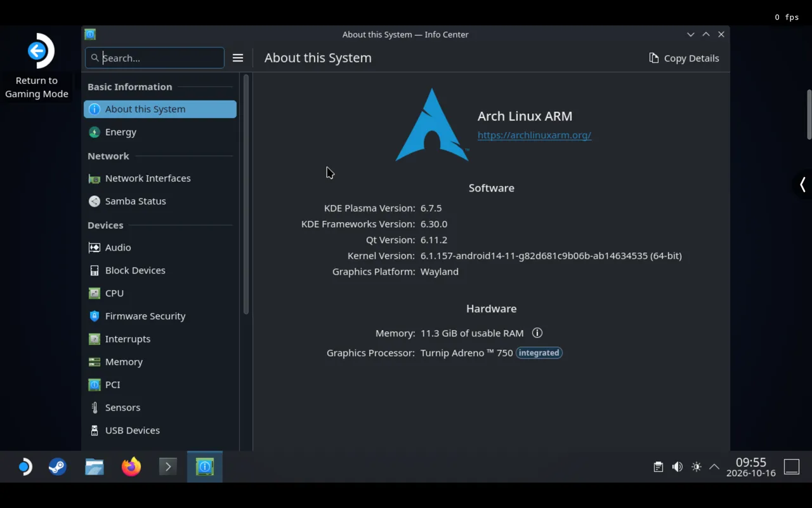Click the KDE Plasma version 6.7.5 value
This screenshot has width=812, height=508.
tap(431, 208)
